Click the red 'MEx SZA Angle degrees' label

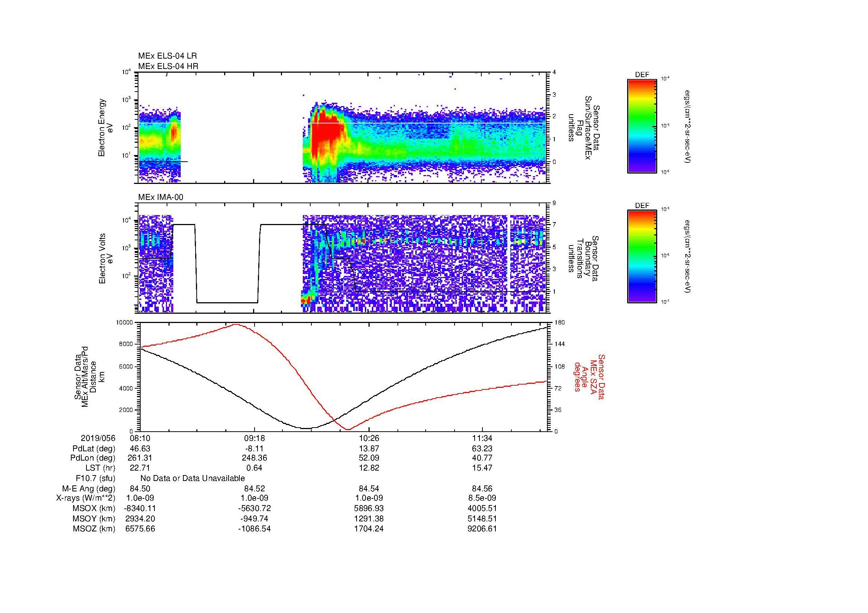(x=590, y=376)
